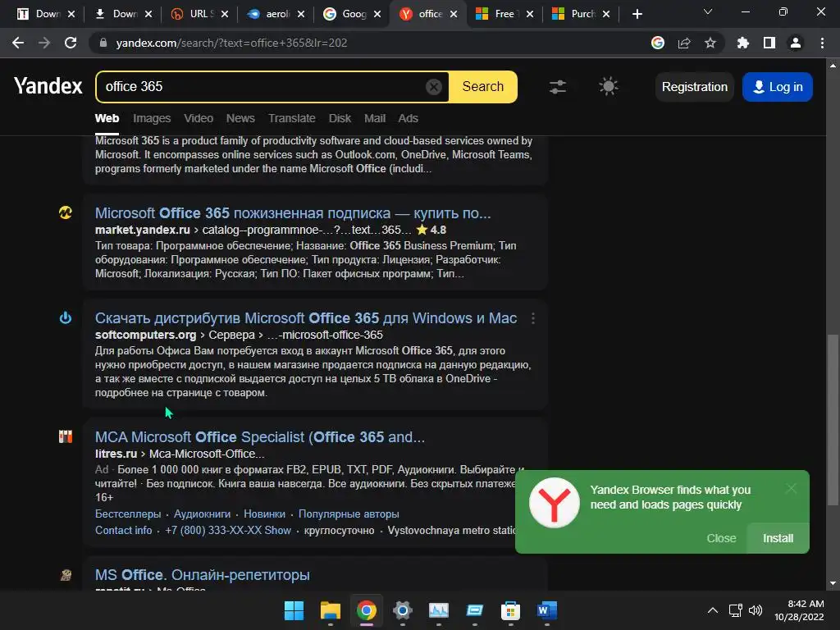
Task: Click the Google icon in address bar
Action: tap(658, 43)
